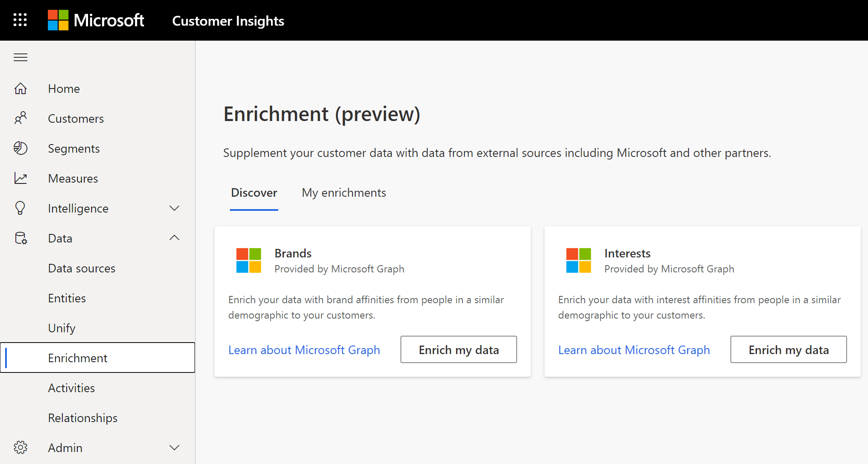Open Learn about Microsoft Graph for Brands
Screen dimensions: 868x464
304,349
